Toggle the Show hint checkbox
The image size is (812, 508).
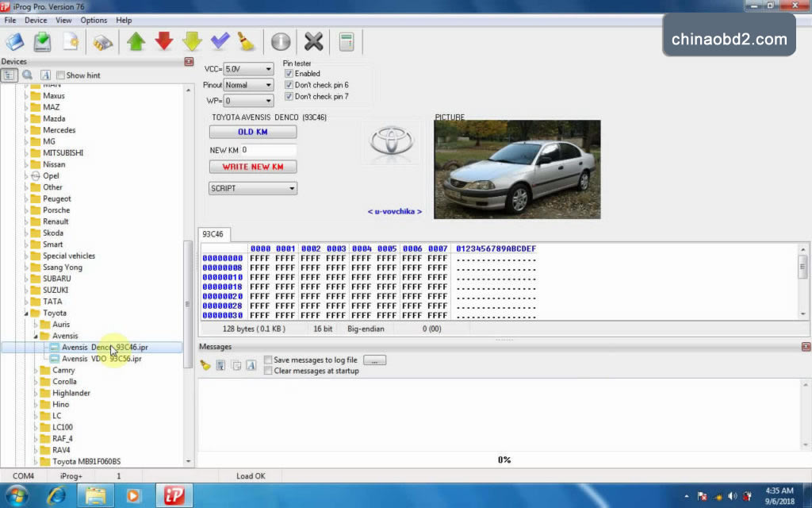tap(60, 75)
